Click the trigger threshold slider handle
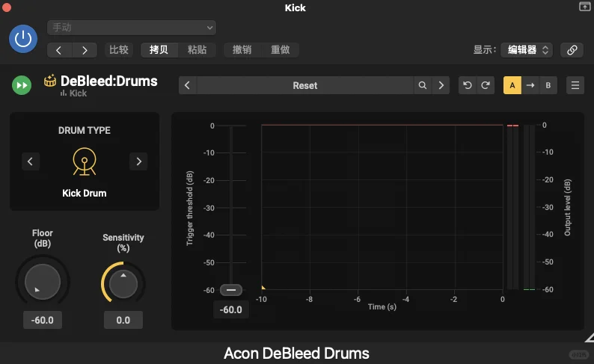The image size is (594, 364). click(x=231, y=290)
